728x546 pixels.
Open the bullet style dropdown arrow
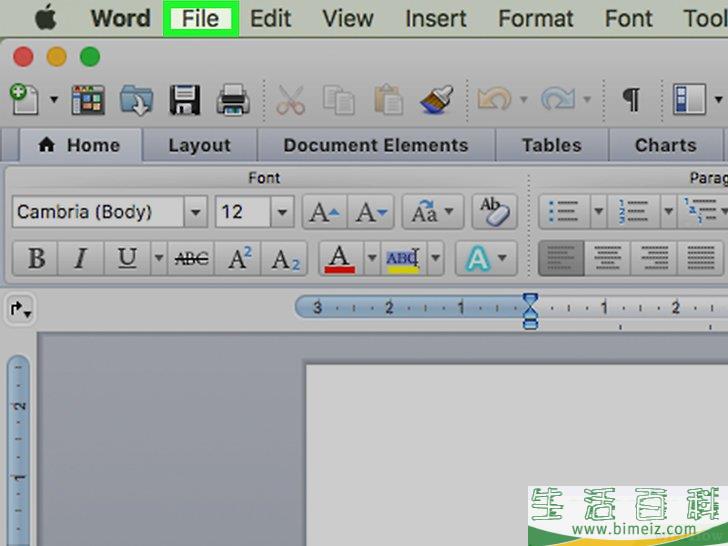point(598,212)
